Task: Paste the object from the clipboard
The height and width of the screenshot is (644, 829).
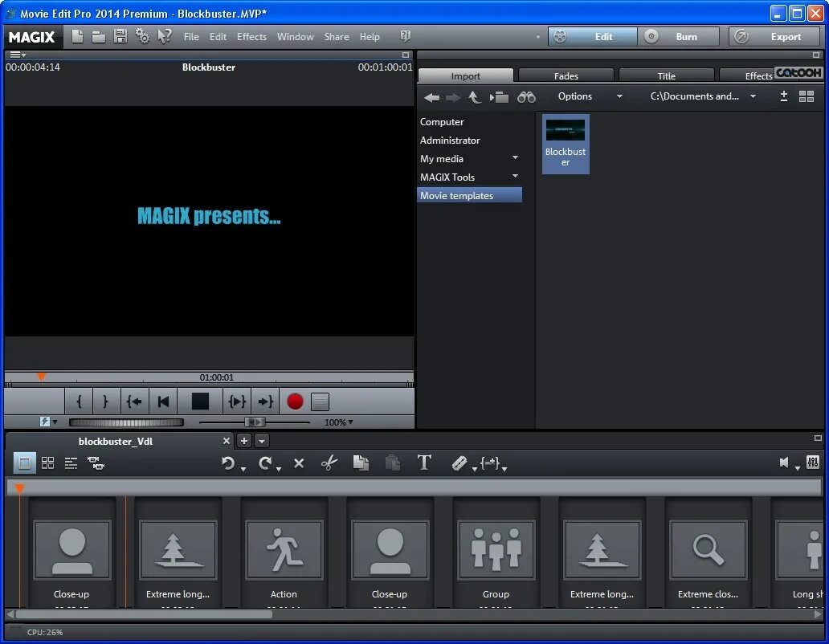Action: pos(393,463)
